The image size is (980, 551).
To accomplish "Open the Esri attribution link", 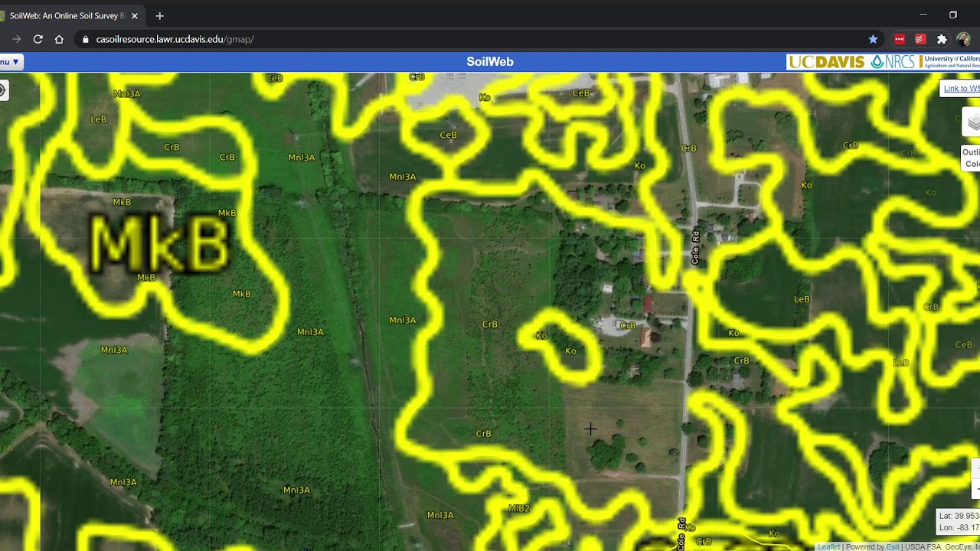I will click(893, 546).
